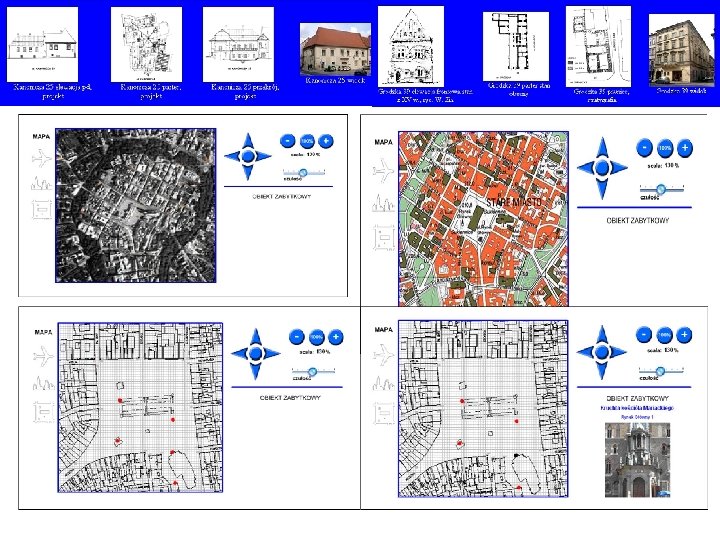Zoom in with plus button in bottom-left plan panel
This screenshot has width=720, height=540.
coord(336,337)
